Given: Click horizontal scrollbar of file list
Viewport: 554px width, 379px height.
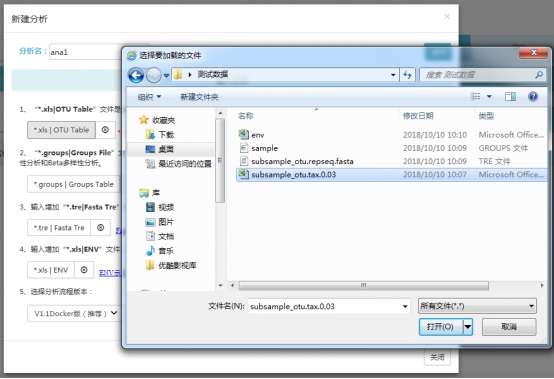Looking at the screenshot, I should pos(363,285).
